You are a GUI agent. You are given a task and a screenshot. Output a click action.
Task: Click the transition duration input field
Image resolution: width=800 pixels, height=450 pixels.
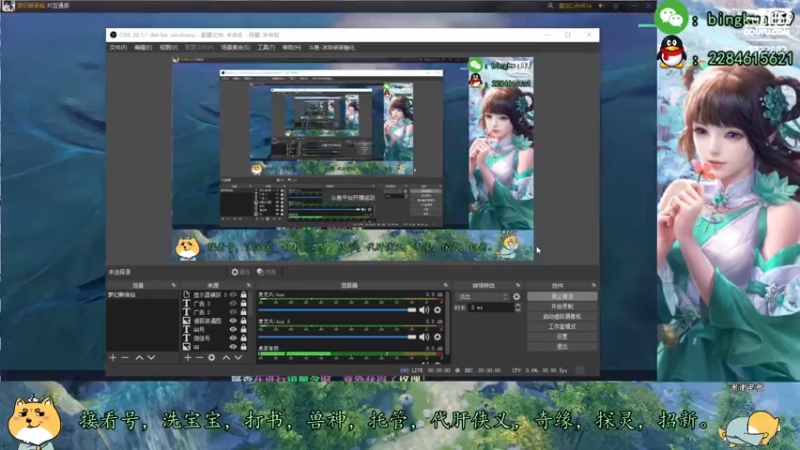tap(491, 308)
